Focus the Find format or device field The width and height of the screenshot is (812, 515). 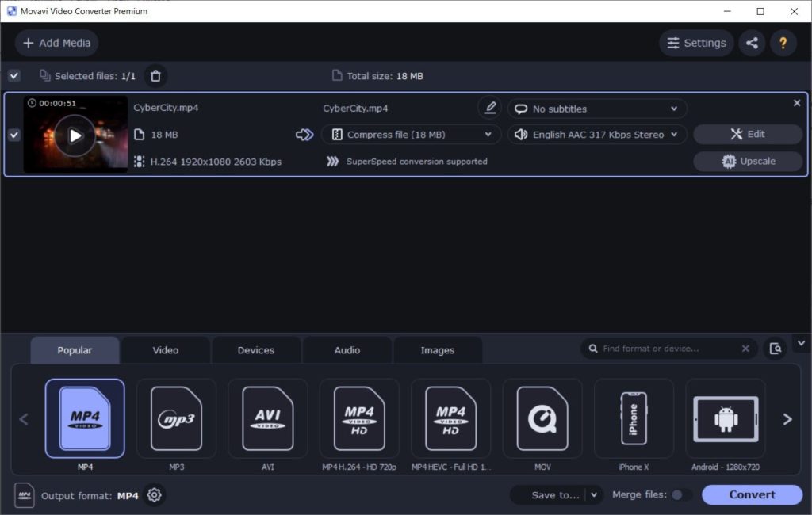[x=668, y=349]
